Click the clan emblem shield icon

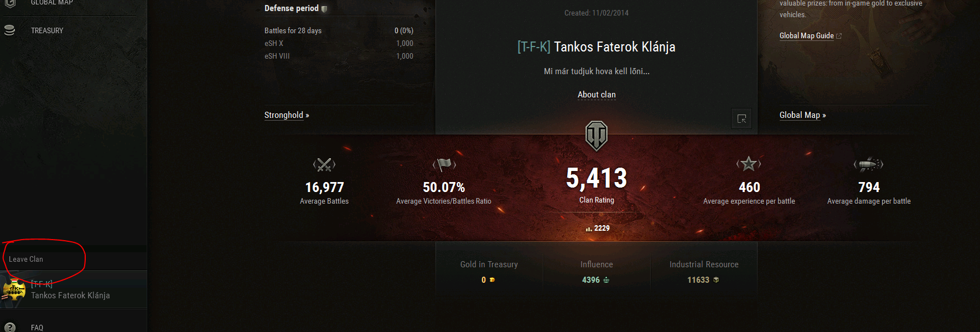point(597,136)
